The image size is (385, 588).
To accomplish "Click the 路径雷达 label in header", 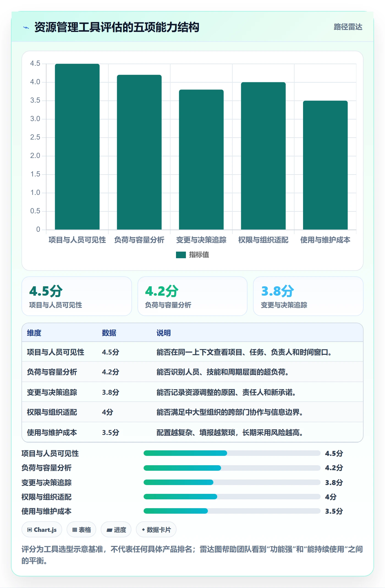I will click(348, 27).
